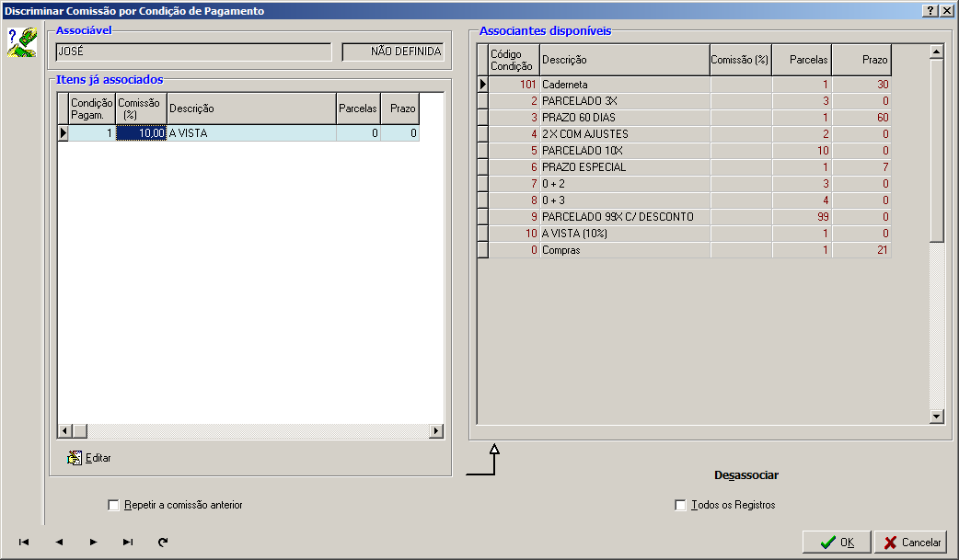Click the Comissão 10,00 cell
The image size is (959, 560).
coord(141,133)
